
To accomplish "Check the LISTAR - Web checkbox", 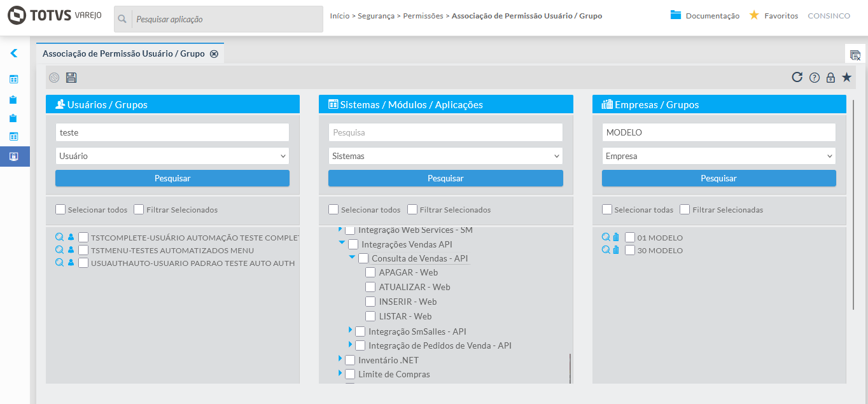I will pyautogui.click(x=370, y=316).
